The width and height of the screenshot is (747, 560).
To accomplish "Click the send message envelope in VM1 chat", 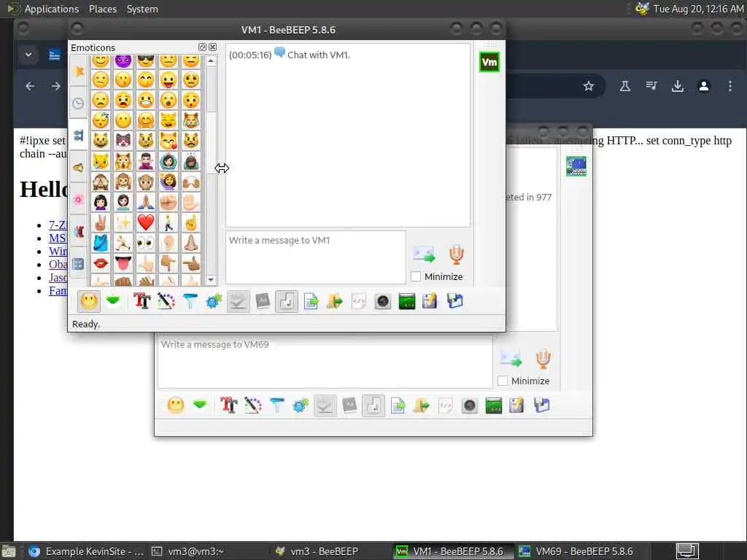I will tap(424, 254).
